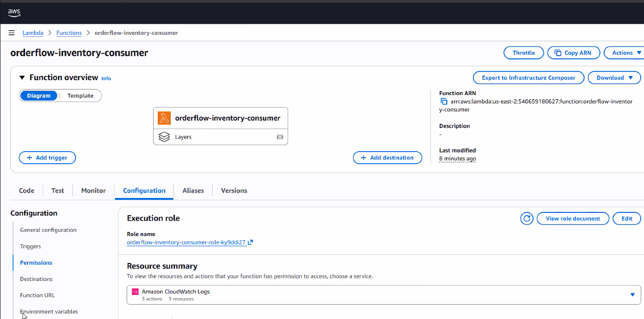Open the Aliases tab
This screenshot has width=644, height=319.
tap(193, 191)
